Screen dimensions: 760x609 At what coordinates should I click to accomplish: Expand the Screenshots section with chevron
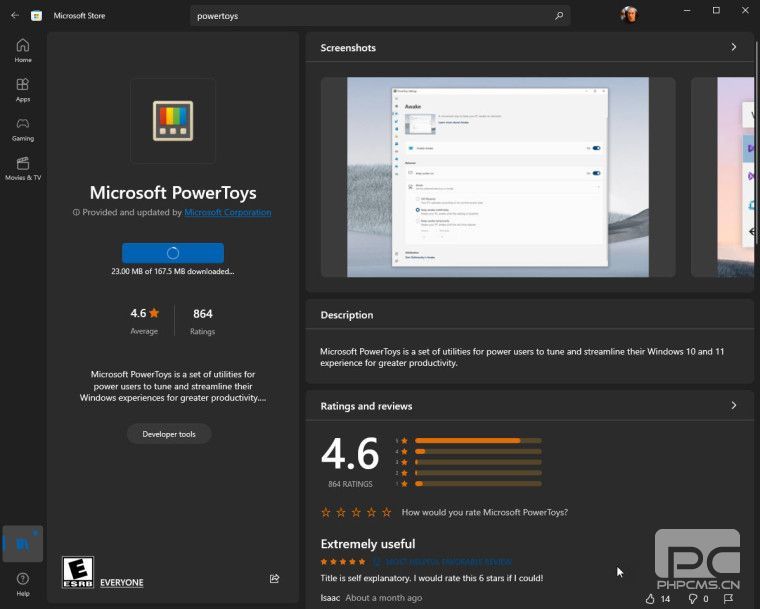click(x=733, y=47)
